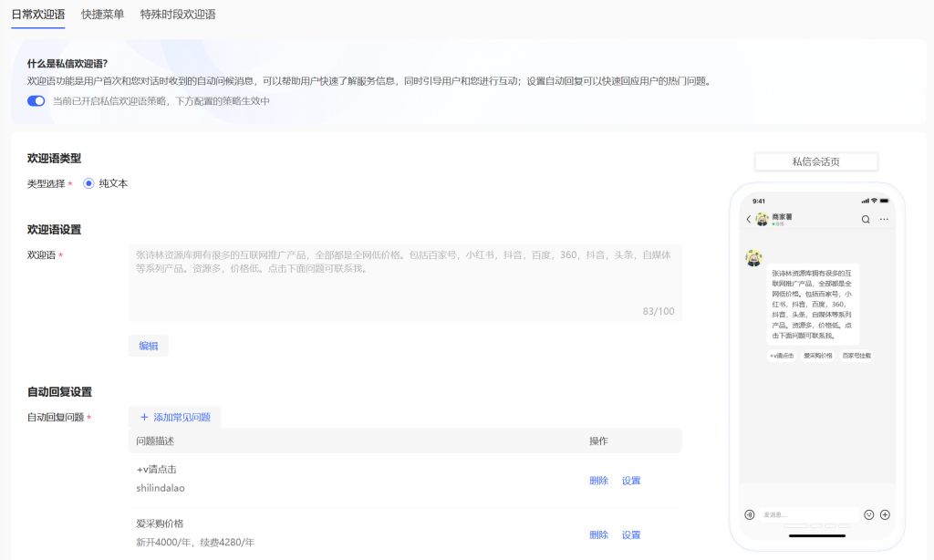
Task: Click the 欢迎语设置 section heading
Action: [54, 229]
